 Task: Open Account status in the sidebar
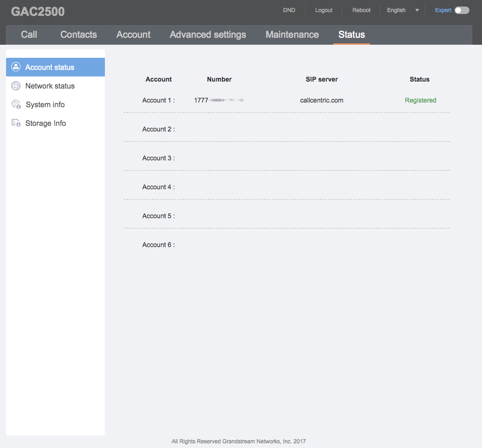[x=55, y=67]
